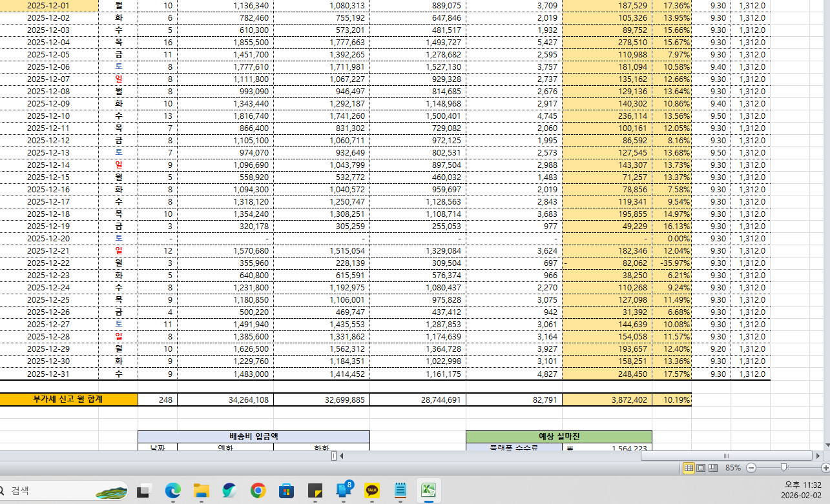Screen dimensions: 830x504
Task: Switch to Normal view in status bar
Action: click(689, 467)
